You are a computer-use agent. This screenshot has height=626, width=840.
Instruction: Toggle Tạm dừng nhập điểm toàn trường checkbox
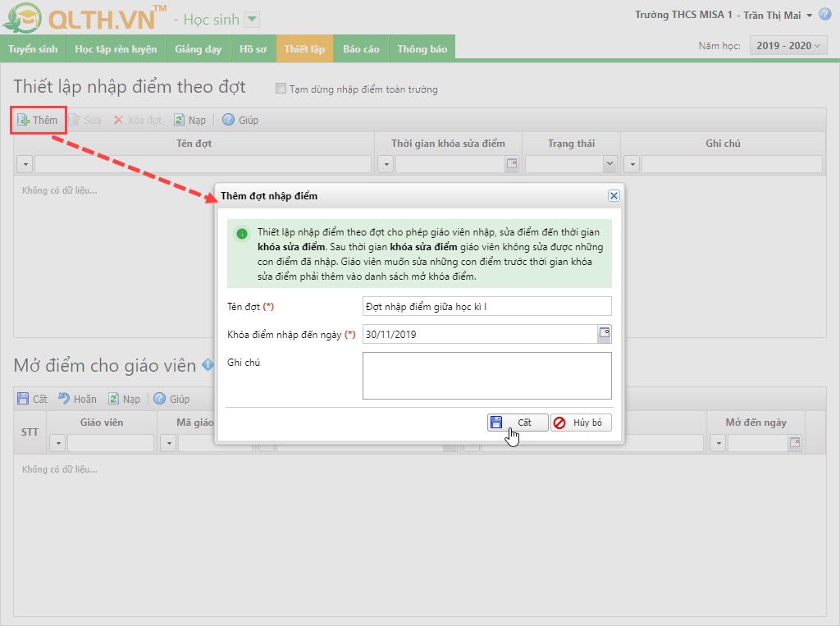tap(281, 89)
